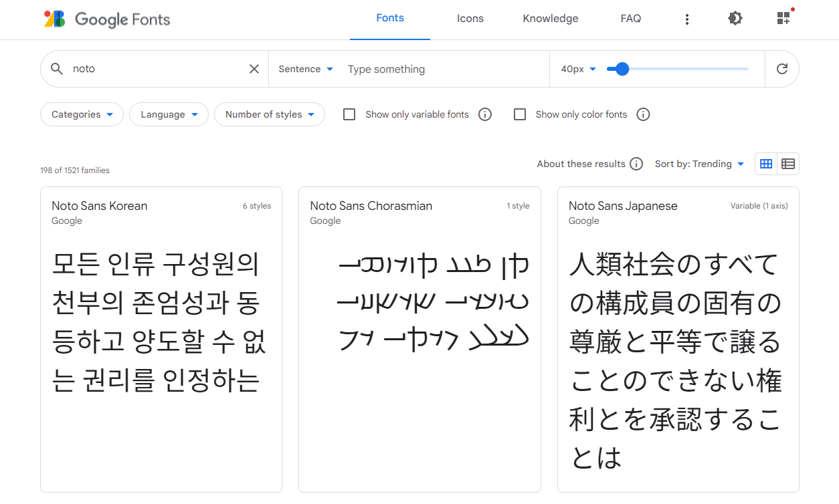Switch to grid view
The width and height of the screenshot is (839, 504).
point(766,164)
